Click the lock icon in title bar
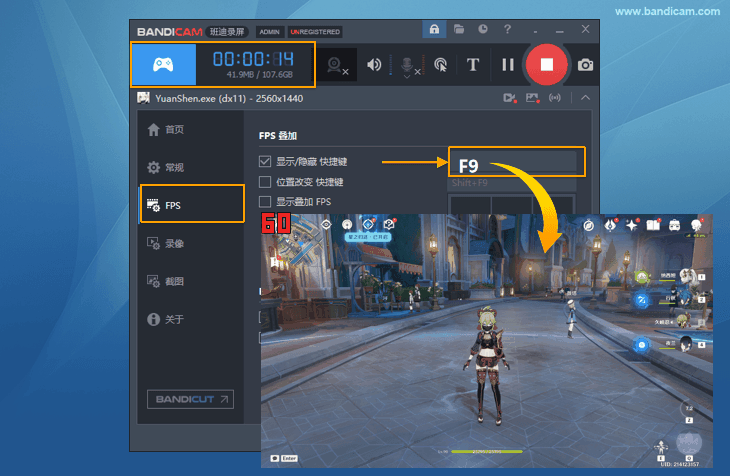This screenshot has width=730, height=476. click(x=434, y=31)
